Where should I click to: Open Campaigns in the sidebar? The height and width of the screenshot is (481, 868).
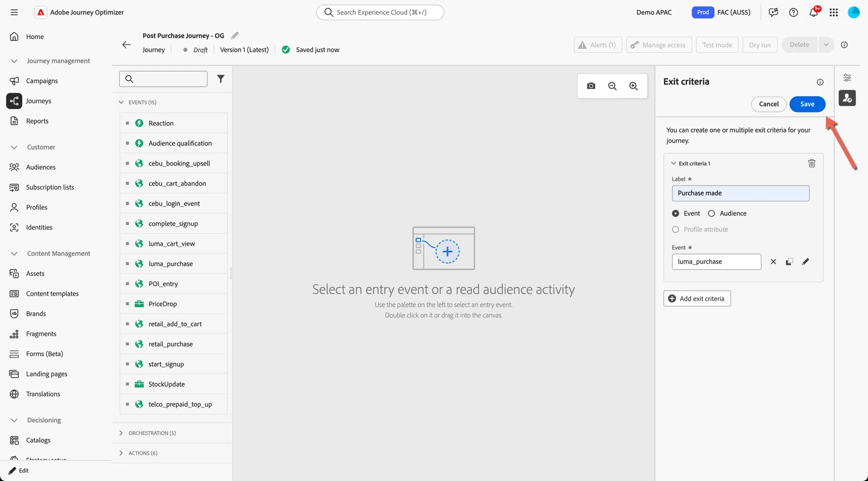click(42, 81)
